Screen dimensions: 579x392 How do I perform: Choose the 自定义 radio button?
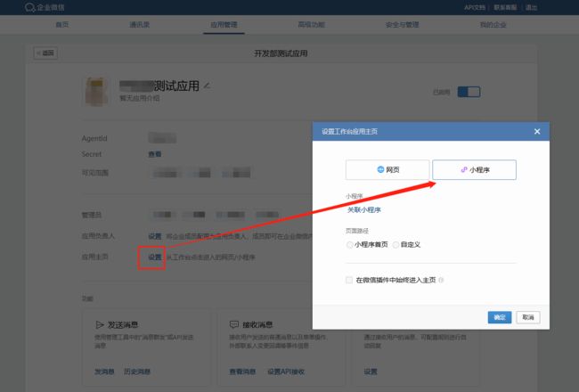[x=396, y=245]
